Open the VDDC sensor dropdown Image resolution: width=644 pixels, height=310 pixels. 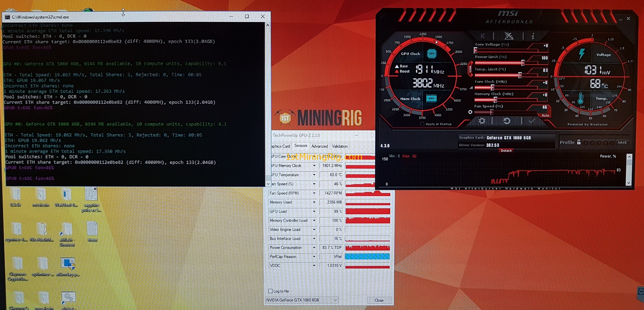(x=314, y=266)
